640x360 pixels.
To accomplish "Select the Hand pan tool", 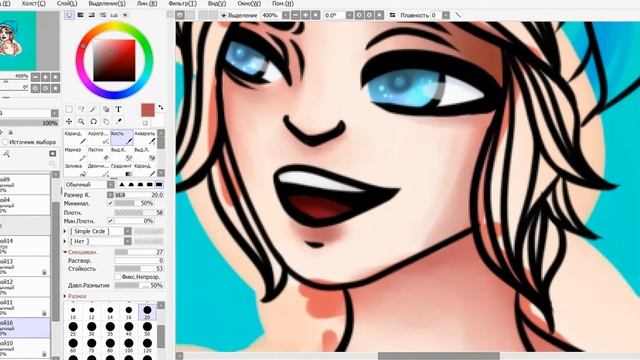I will pos(106,122).
